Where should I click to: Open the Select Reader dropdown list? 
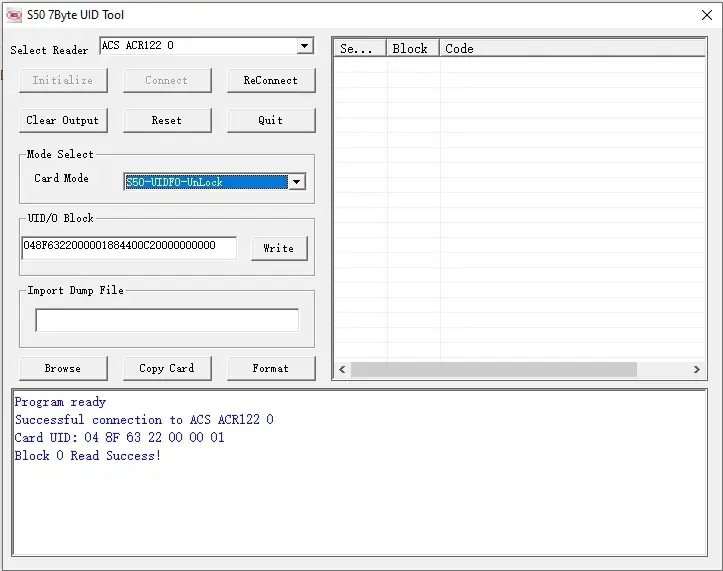(305, 46)
